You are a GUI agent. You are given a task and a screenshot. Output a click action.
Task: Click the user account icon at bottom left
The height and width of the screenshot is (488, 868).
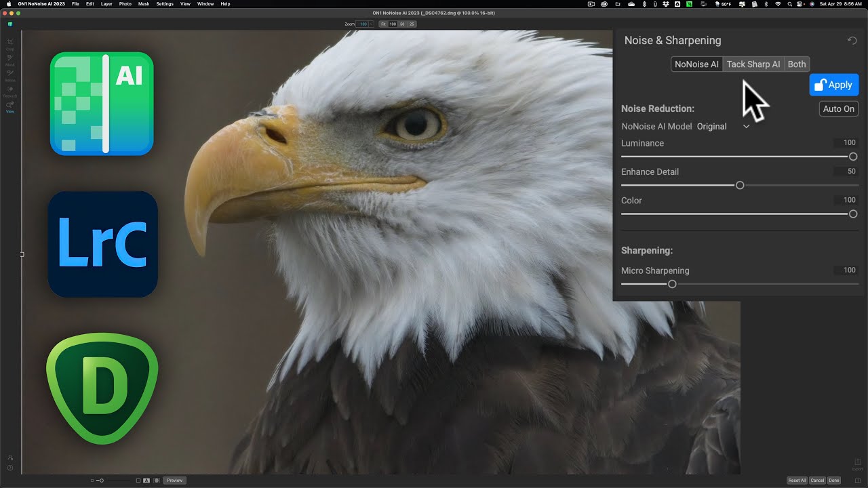click(10, 457)
